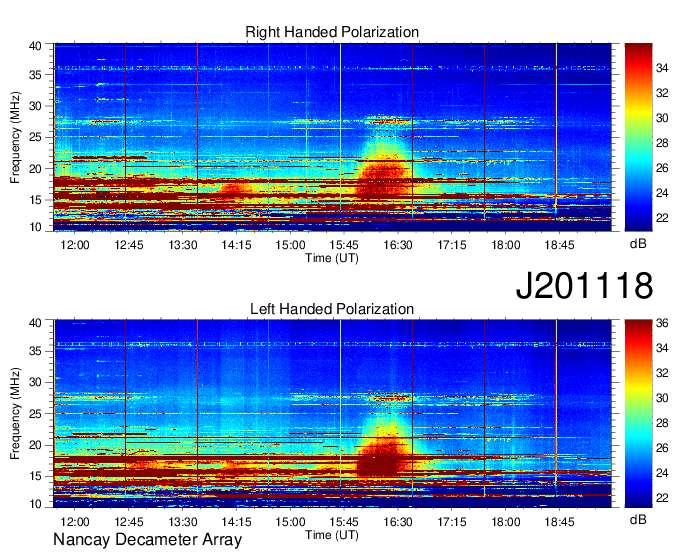Click the "40" frequency tick of the upper plot

point(36,46)
